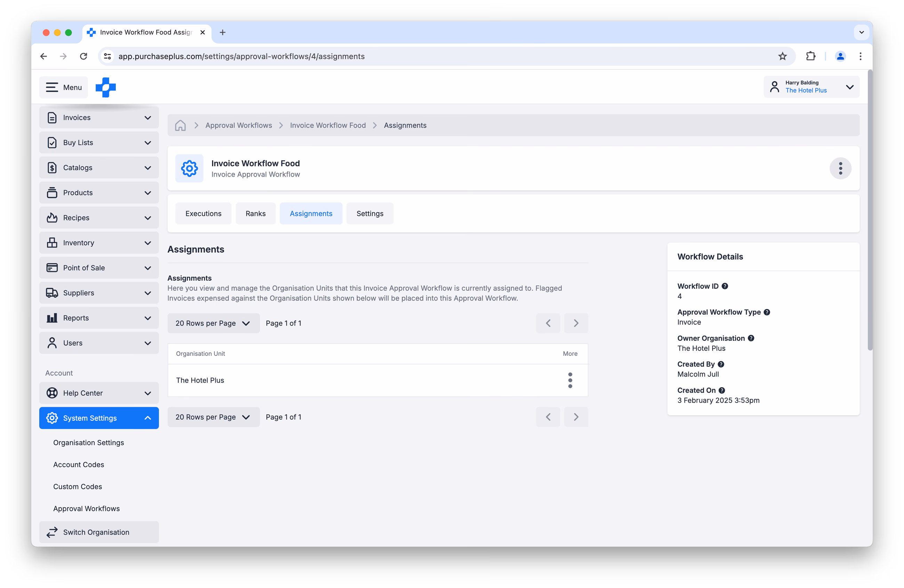Go to next page in top pagination
The image size is (904, 588).
click(x=576, y=324)
